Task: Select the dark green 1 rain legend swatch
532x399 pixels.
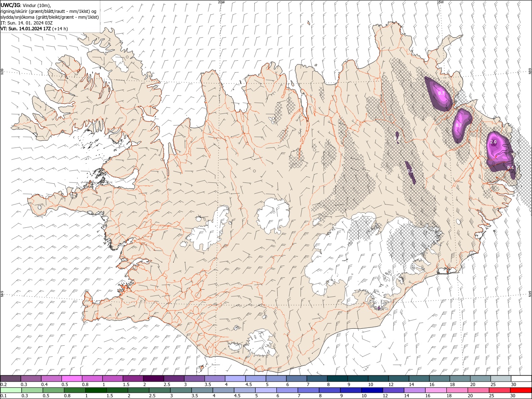Action: [x=96, y=390]
